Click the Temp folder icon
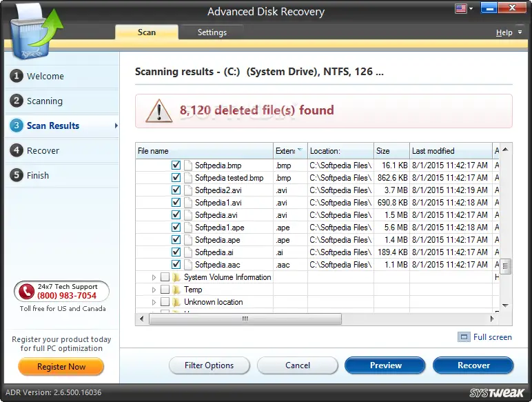The image size is (532, 402). click(x=176, y=290)
